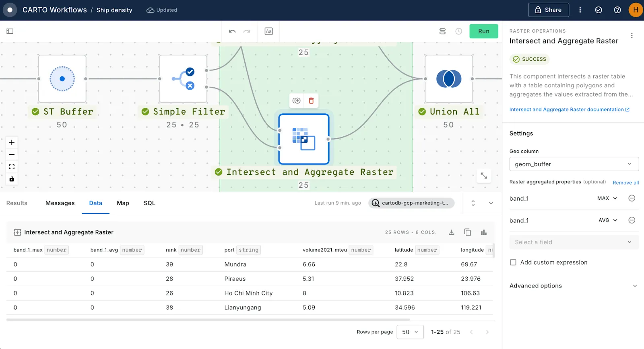The image size is (644, 349).
Task: Click the add text annotation icon
Action: [x=268, y=31]
